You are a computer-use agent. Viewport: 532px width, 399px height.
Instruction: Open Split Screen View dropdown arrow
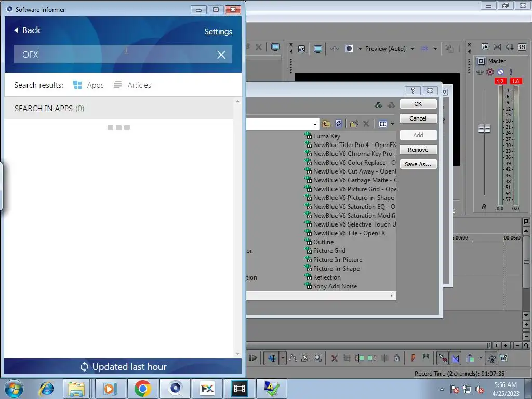[360, 49]
